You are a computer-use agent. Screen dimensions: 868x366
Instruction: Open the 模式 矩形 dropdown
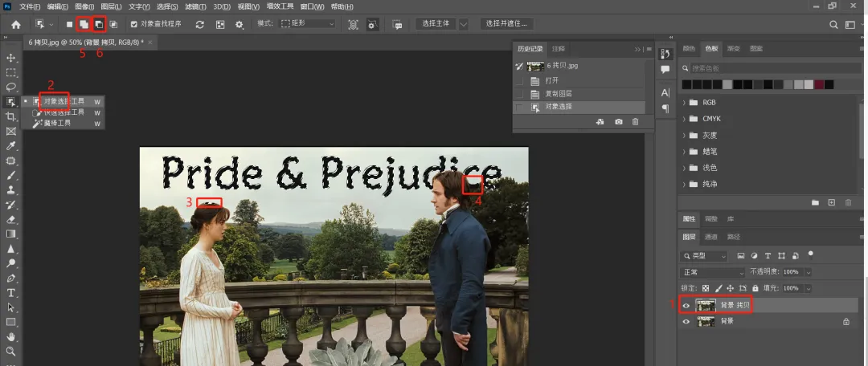[x=307, y=24]
